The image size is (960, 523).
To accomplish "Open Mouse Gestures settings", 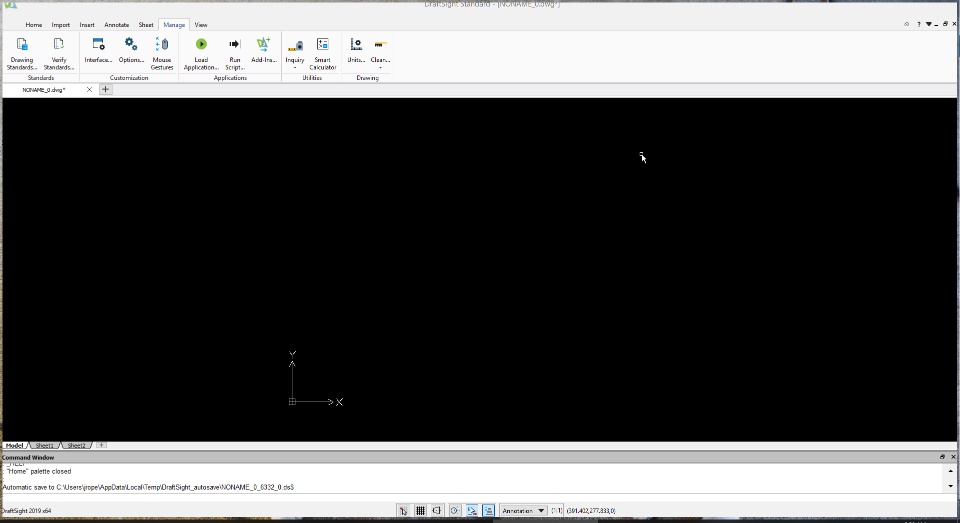I will click(x=162, y=53).
